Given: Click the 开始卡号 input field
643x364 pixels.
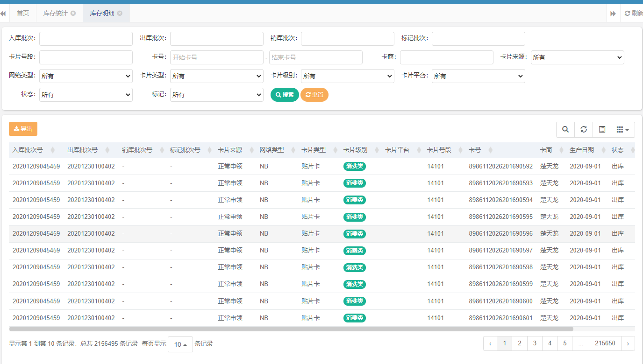Looking at the screenshot, I should click(x=217, y=57).
